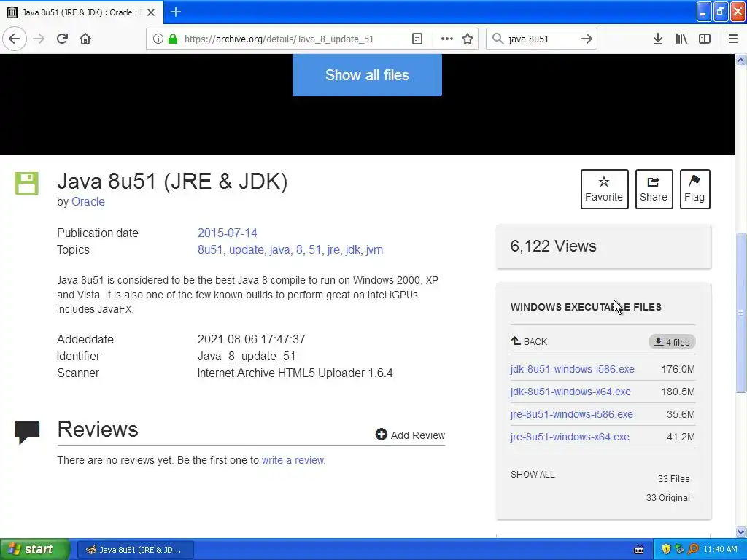The height and width of the screenshot is (560, 747).
Task: Bookmark this page with the star
Action: [468, 39]
